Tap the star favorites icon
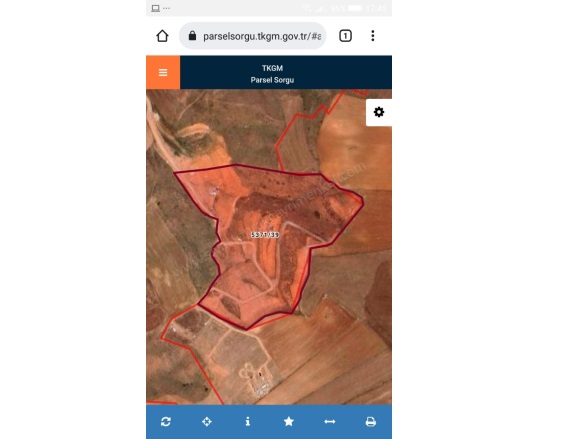Viewport: 585px width, 439px height. click(x=289, y=421)
